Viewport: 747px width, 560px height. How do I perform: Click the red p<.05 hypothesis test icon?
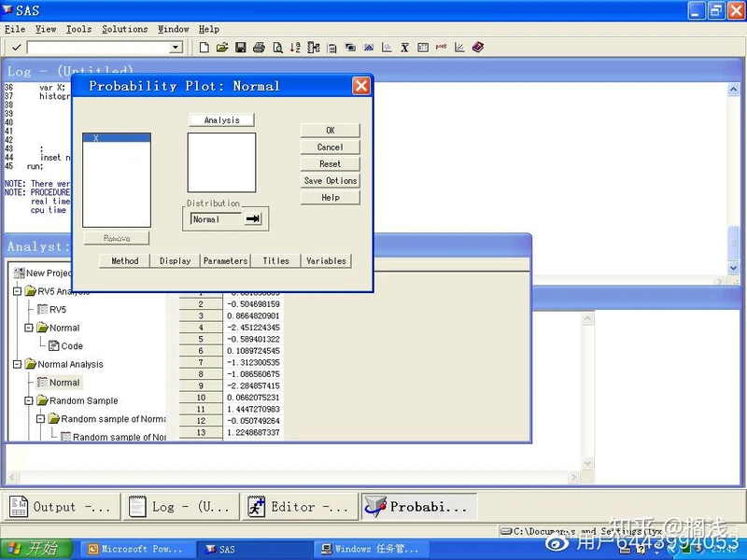point(441,47)
